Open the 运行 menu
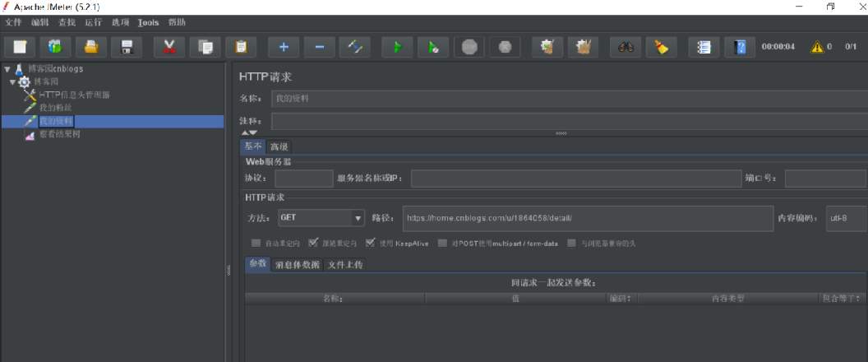The width and height of the screenshot is (868, 362). [93, 23]
